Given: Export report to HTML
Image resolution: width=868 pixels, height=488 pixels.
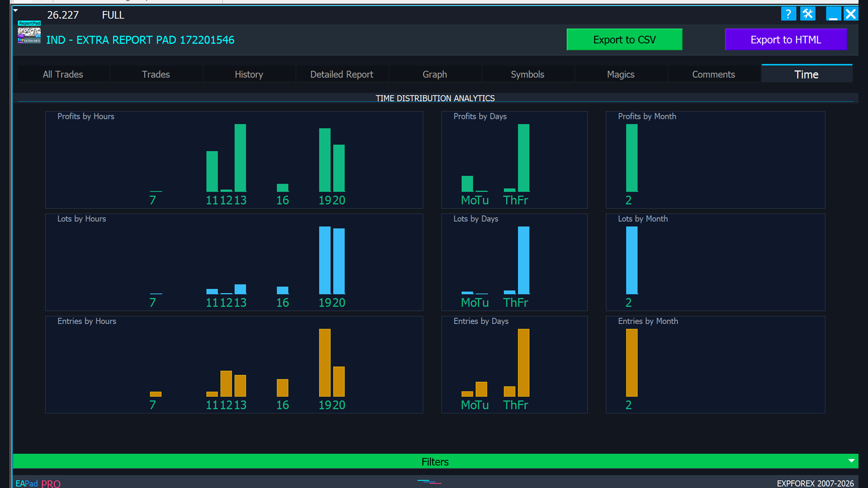Looking at the screenshot, I should pos(785,40).
